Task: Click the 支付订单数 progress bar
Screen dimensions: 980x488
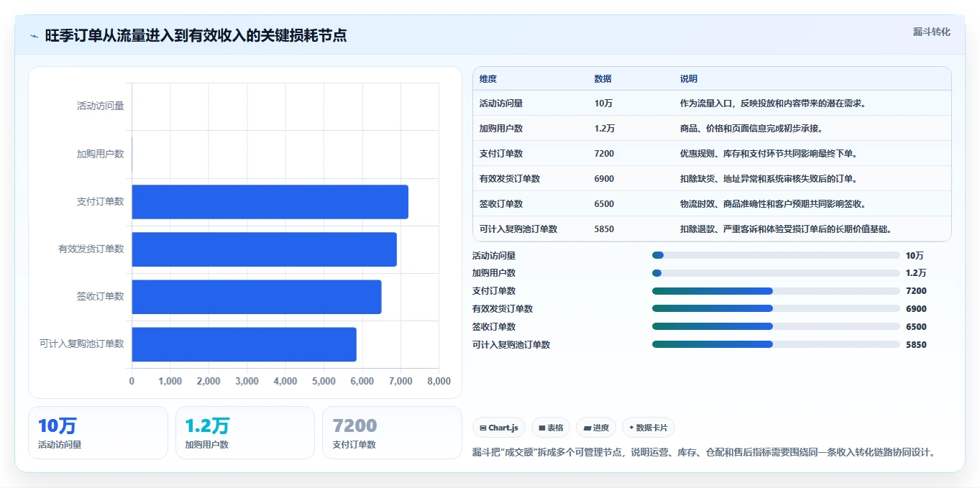Action: (x=776, y=291)
